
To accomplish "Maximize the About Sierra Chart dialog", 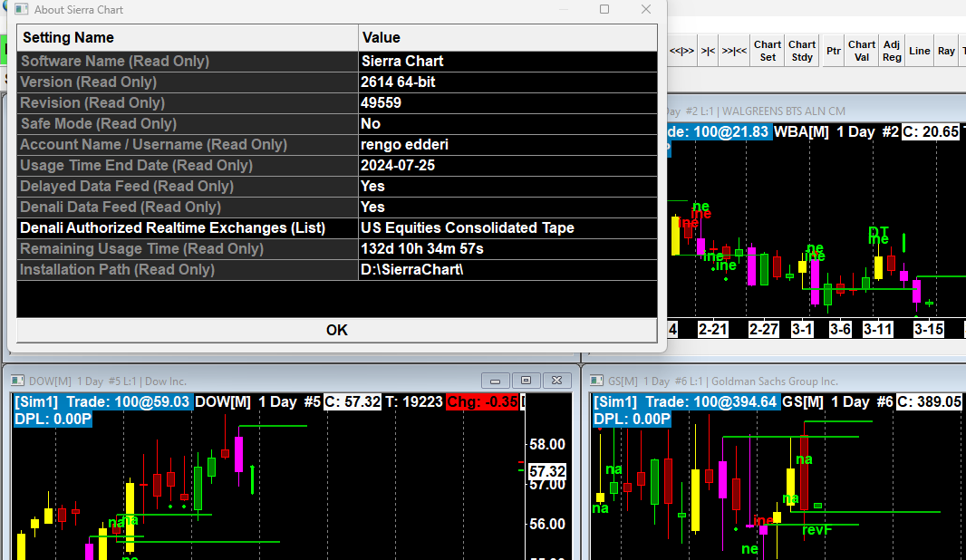I will pos(604,9).
